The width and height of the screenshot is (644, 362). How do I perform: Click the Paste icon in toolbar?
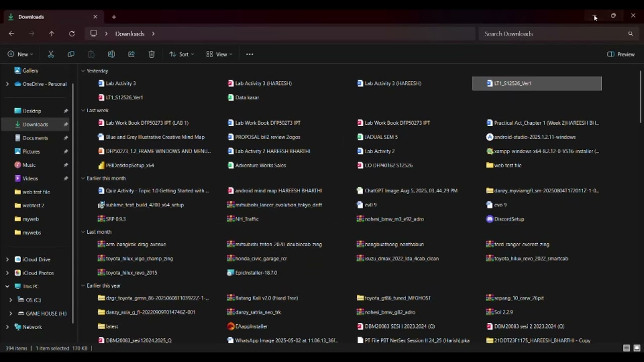[x=91, y=54]
